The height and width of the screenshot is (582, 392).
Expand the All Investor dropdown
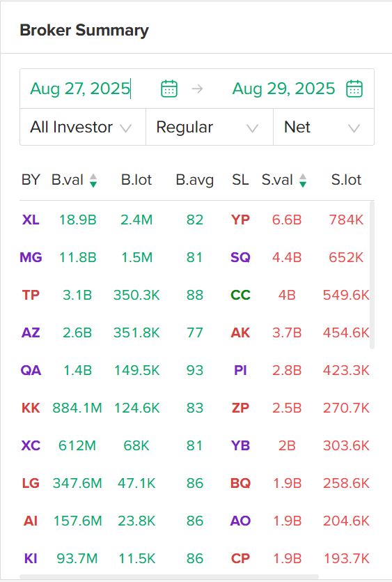pyautogui.click(x=83, y=127)
